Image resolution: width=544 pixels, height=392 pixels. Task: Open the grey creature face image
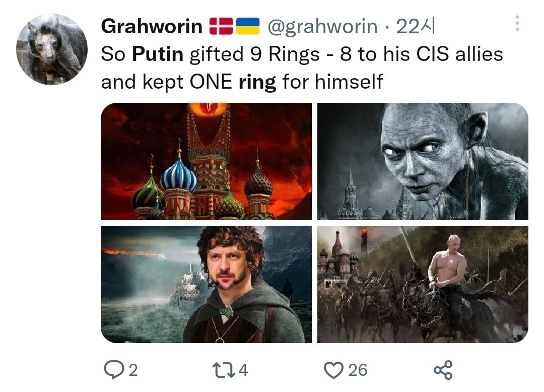pyautogui.click(x=423, y=161)
